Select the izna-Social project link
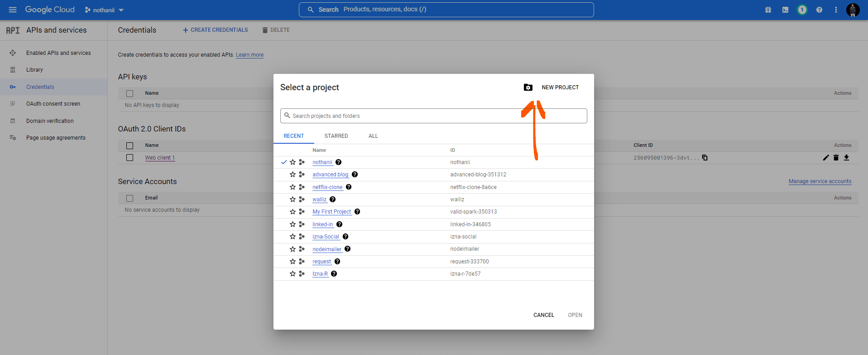The width and height of the screenshot is (868, 355). [326, 236]
